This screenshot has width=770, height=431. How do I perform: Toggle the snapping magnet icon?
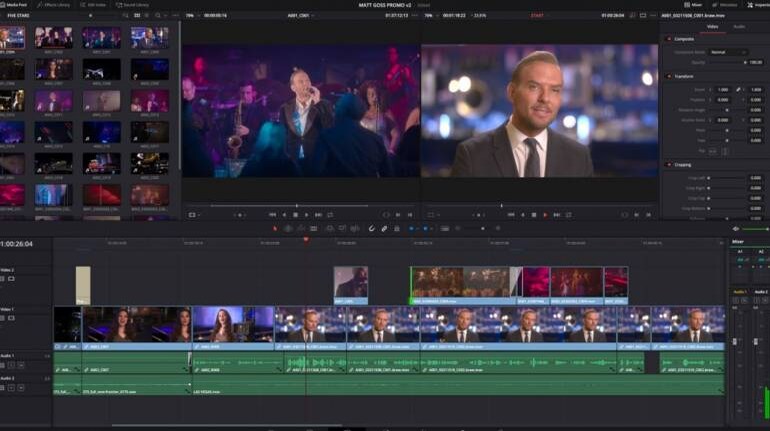pos(372,228)
